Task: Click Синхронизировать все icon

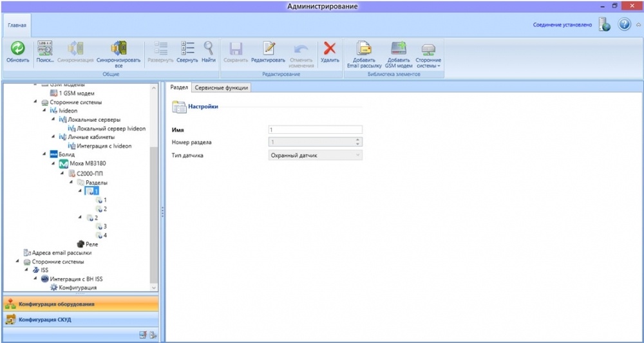Action: 118,48
